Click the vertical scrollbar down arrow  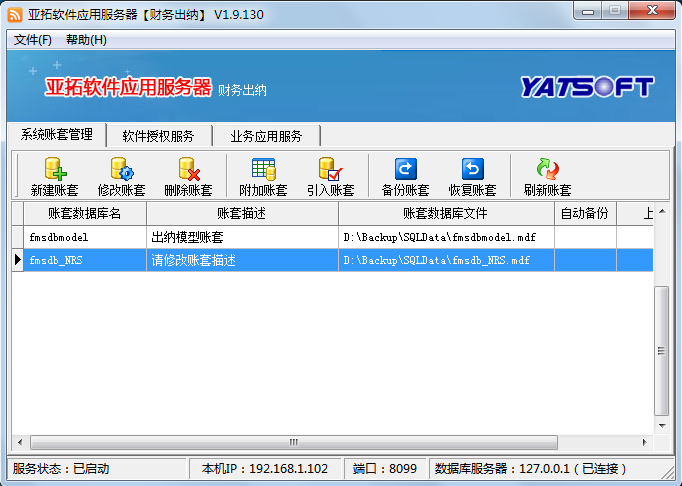click(661, 426)
